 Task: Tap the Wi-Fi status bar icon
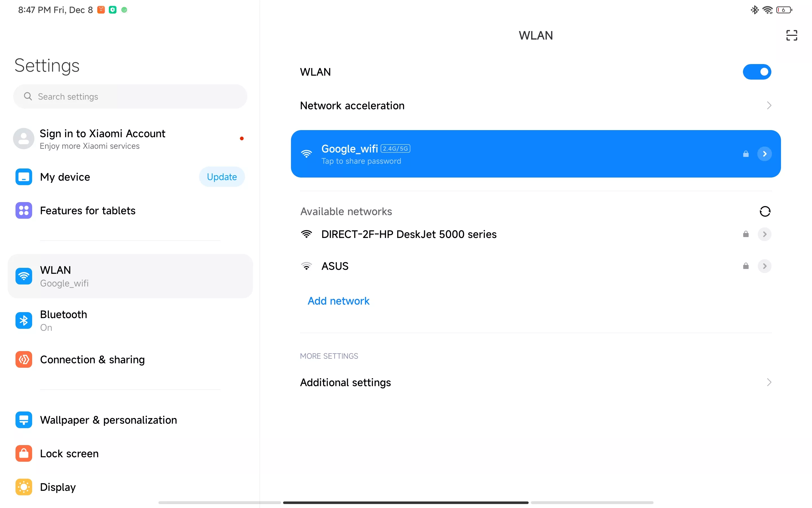pyautogui.click(x=767, y=10)
